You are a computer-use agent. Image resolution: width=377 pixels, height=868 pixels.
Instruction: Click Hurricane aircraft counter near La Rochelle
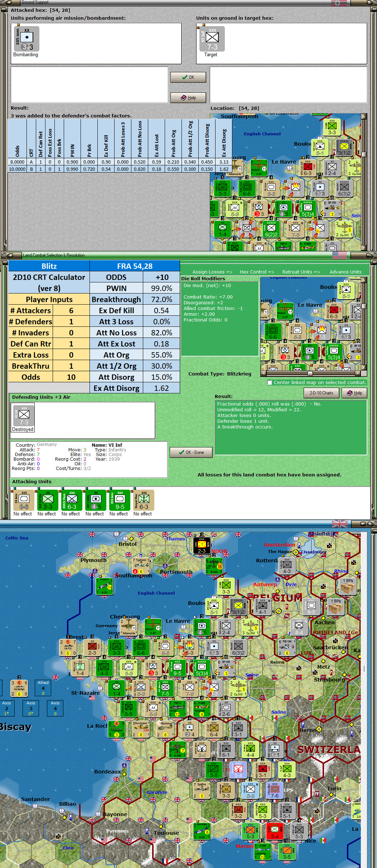click(x=141, y=729)
